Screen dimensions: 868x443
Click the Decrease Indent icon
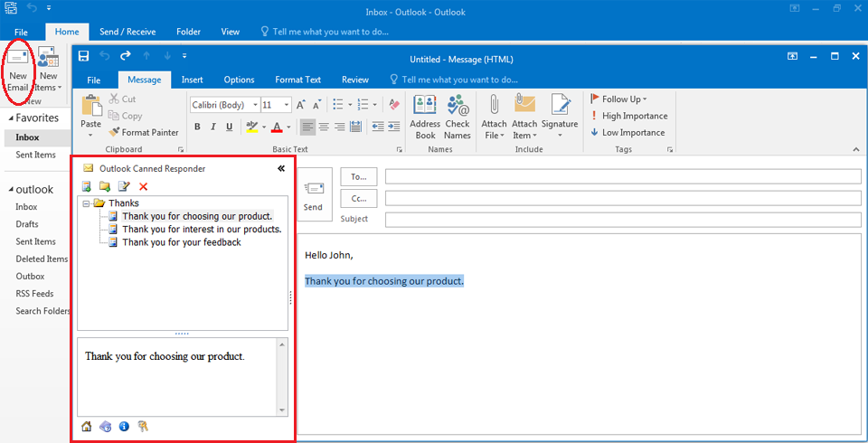[x=378, y=127]
